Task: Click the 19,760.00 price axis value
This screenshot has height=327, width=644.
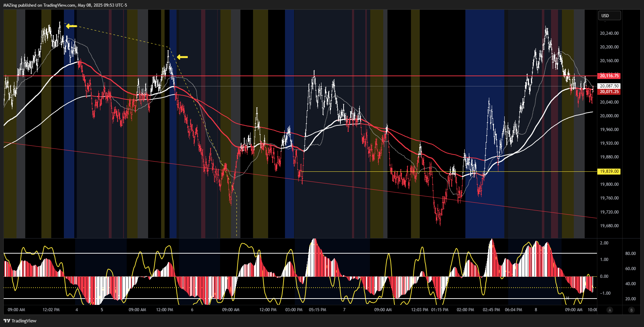Action: pyautogui.click(x=609, y=198)
